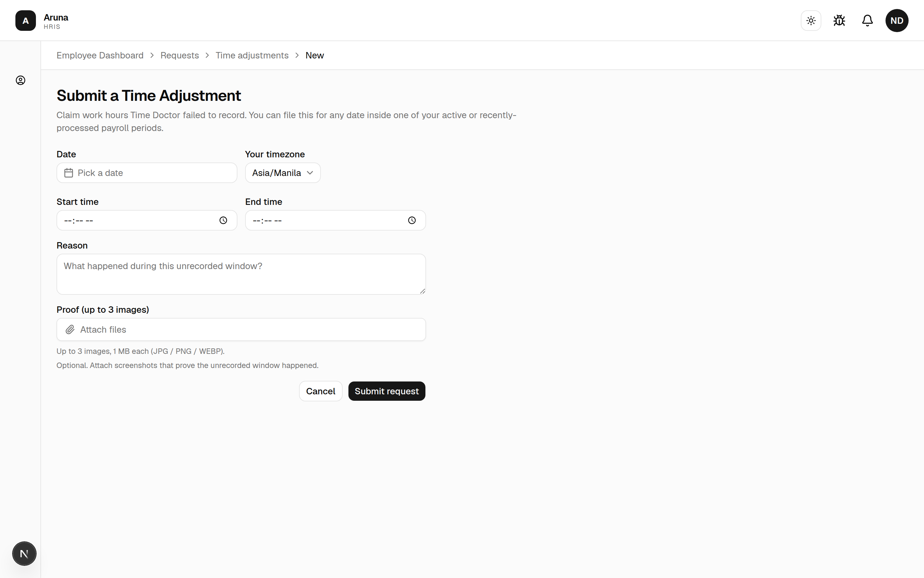The width and height of the screenshot is (924, 578).
Task: Expand the Asia/Manila timezone dropdown
Action: point(283,173)
